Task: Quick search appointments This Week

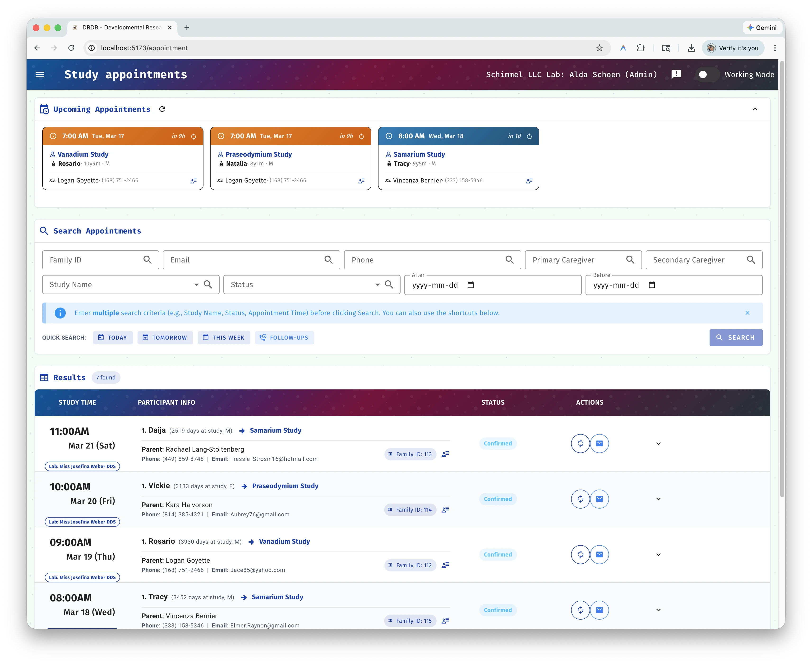Action: (x=224, y=337)
